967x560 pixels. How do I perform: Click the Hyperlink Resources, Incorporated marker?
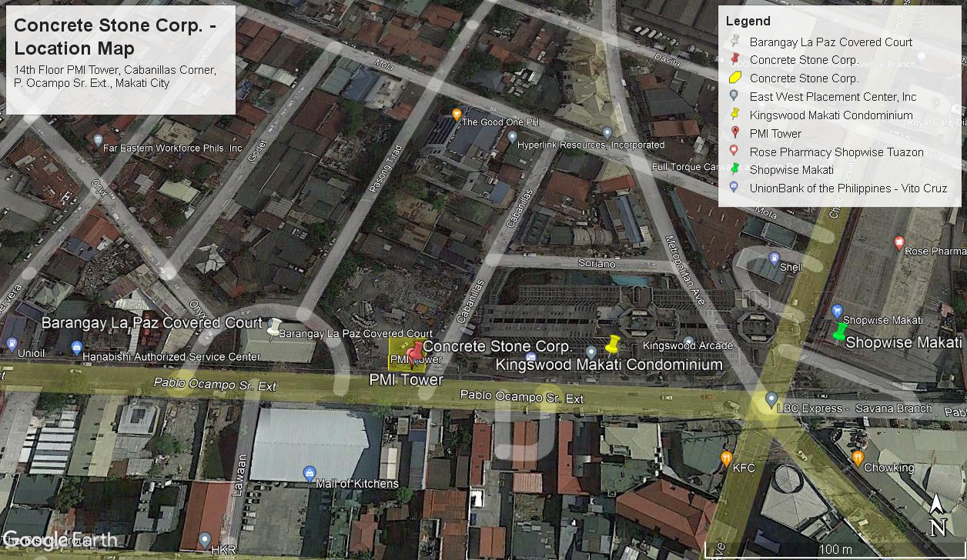pyautogui.click(x=513, y=138)
